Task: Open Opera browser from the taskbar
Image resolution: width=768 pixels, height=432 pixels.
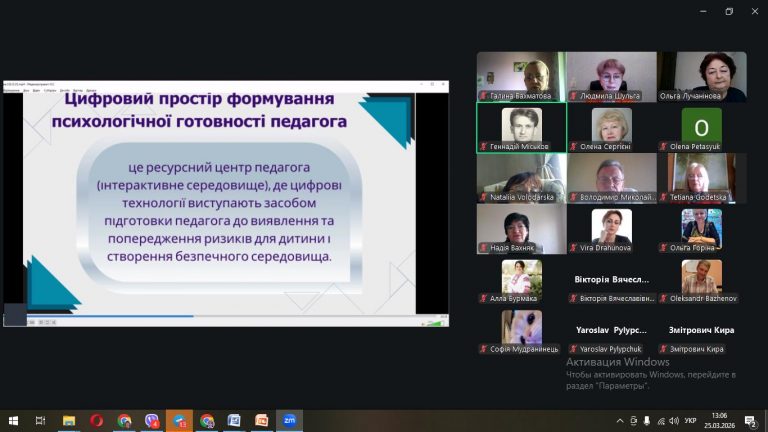Action: point(97,421)
